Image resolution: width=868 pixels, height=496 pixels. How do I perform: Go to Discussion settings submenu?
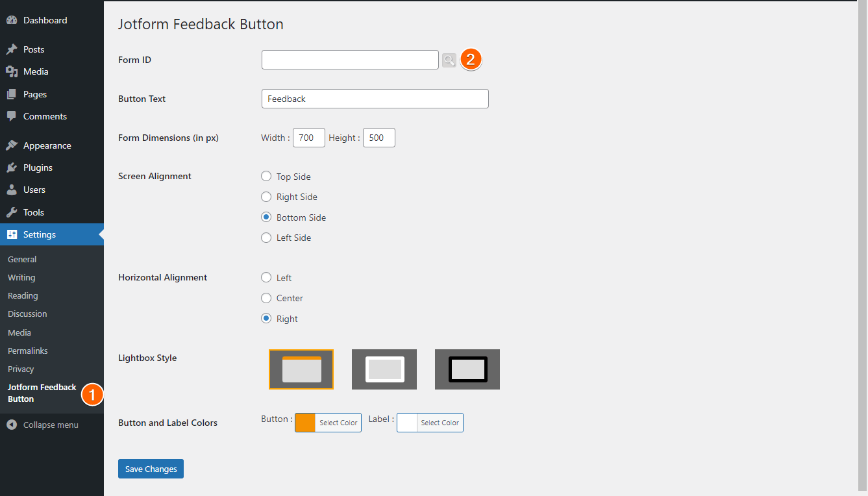click(27, 314)
